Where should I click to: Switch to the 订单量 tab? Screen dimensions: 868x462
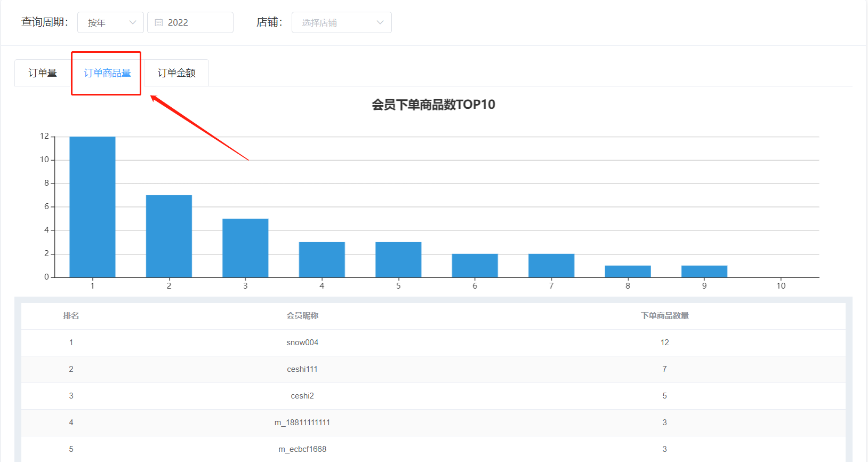(43, 73)
